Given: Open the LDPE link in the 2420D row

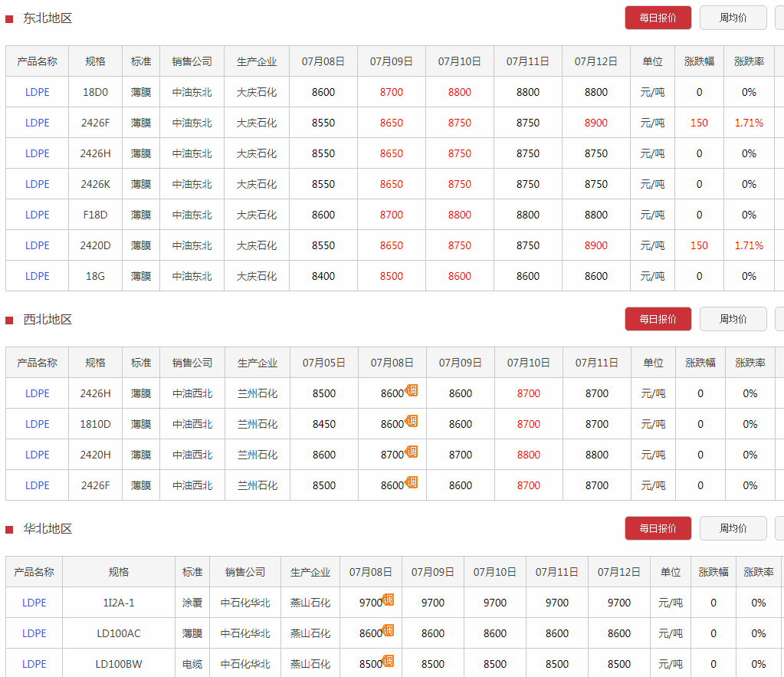Looking at the screenshot, I should tap(37, 245).
